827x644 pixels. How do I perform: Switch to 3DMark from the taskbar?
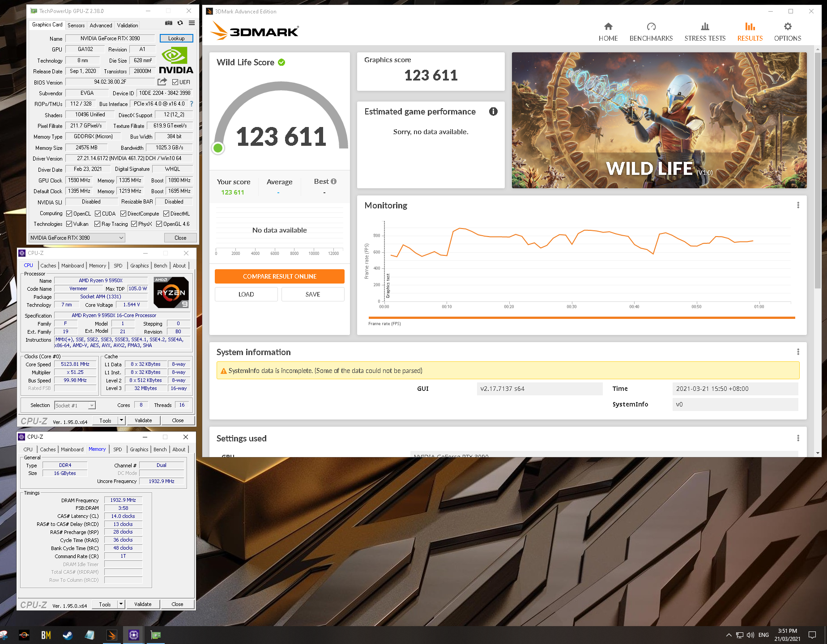click(112, 635)
